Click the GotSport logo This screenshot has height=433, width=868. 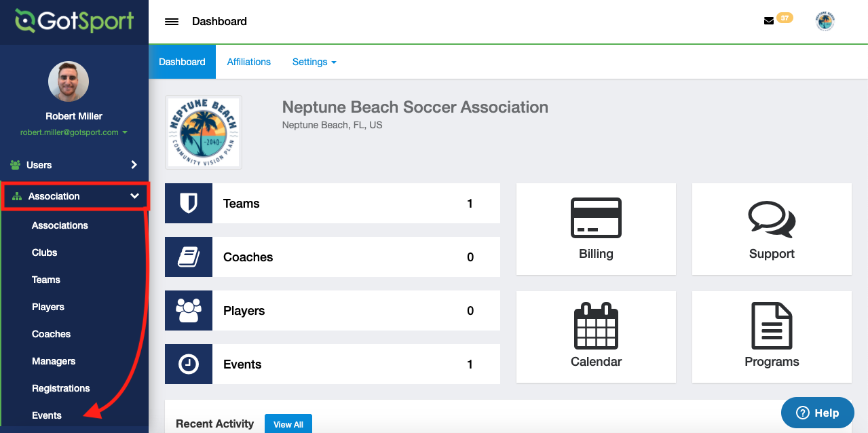tap(75, 21)
